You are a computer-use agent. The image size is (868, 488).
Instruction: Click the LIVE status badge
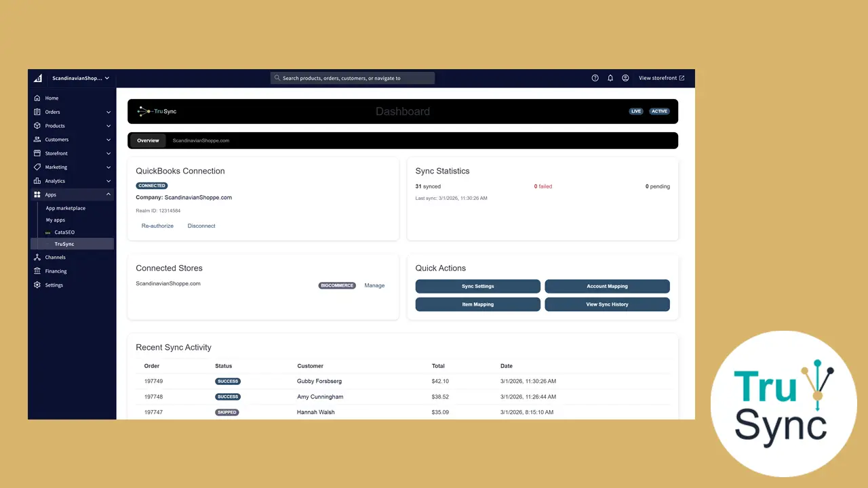[x=636, y=111]
